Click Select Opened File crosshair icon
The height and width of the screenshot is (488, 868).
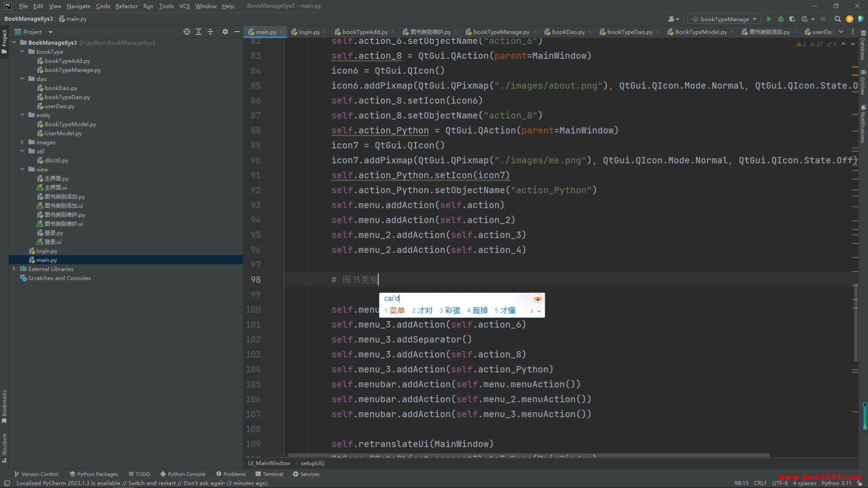(x=187, y=32)
